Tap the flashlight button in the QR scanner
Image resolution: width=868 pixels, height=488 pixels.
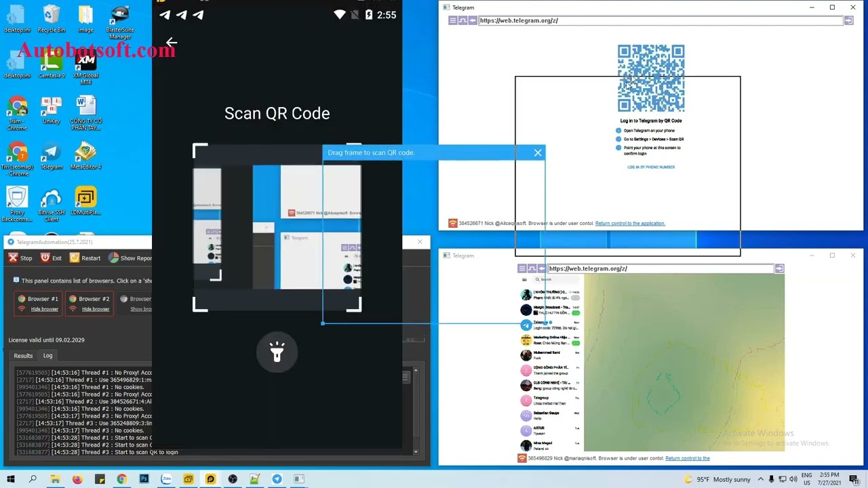click(277, 352)
